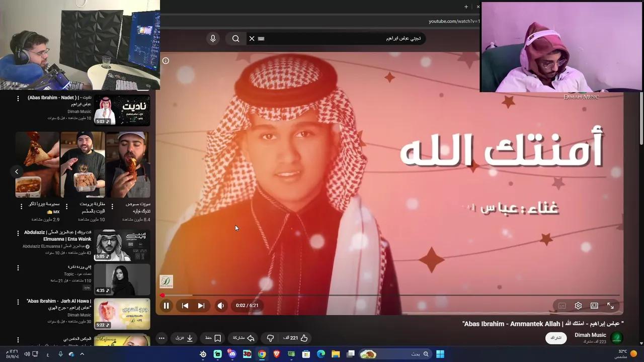
Task: Open Windows Start menu
Action: [440, 354]
